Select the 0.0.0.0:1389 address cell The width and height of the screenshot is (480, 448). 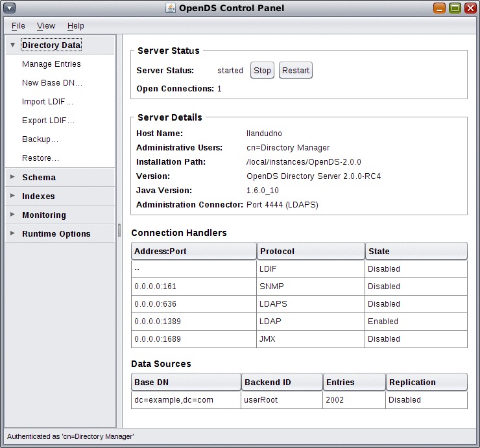point(194,322)
